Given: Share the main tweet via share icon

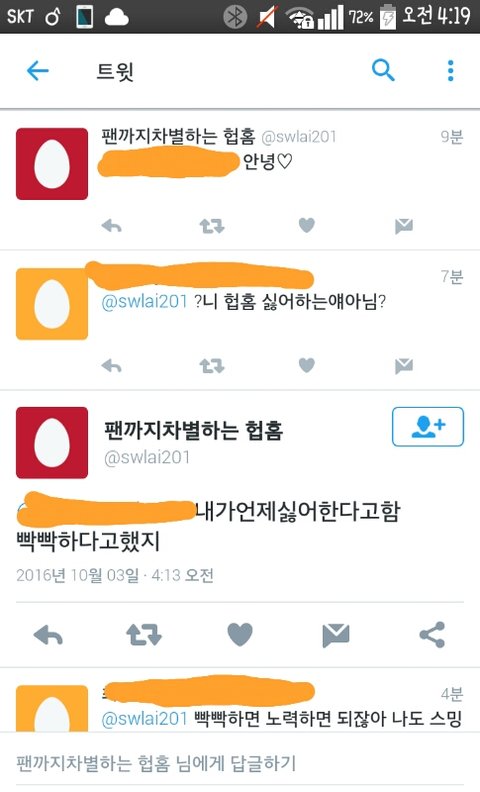Looking at the screenshot, I should pos(432,634).
